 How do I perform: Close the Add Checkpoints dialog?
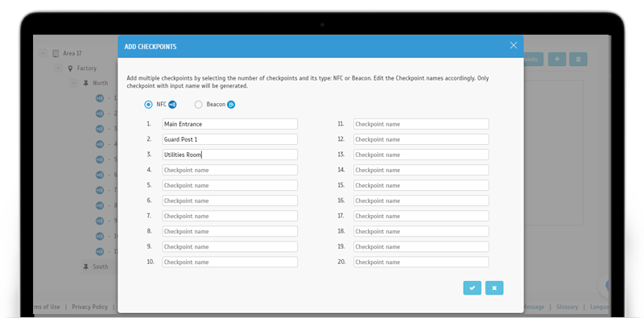(x=514, y=45)
